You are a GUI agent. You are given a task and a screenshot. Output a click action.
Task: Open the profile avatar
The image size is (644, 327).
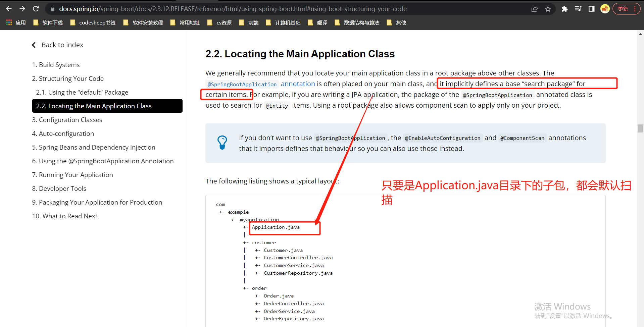click(605, 9)
